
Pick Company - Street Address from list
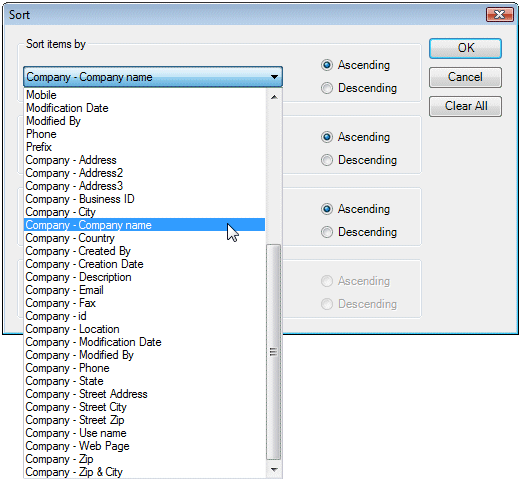click(144, 394)
